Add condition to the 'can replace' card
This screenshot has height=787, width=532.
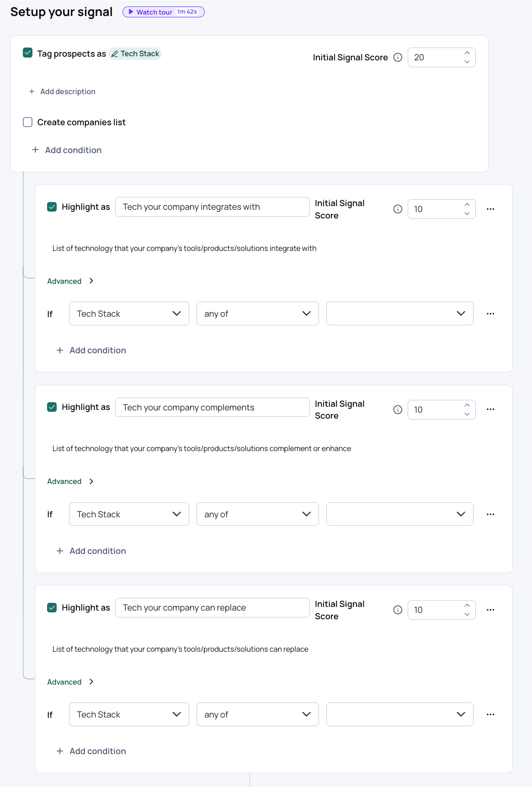[x=91, y=751]
